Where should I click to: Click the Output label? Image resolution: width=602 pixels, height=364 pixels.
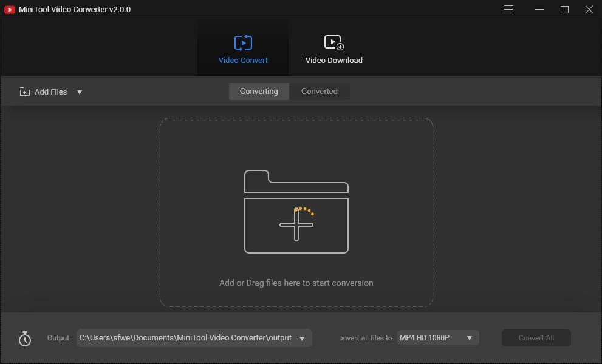(x=58, y=338)
